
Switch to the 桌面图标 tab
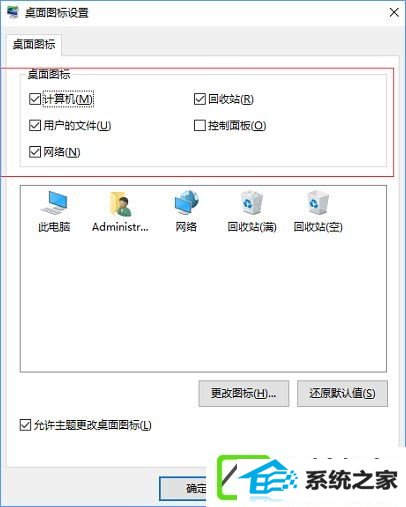34,44
